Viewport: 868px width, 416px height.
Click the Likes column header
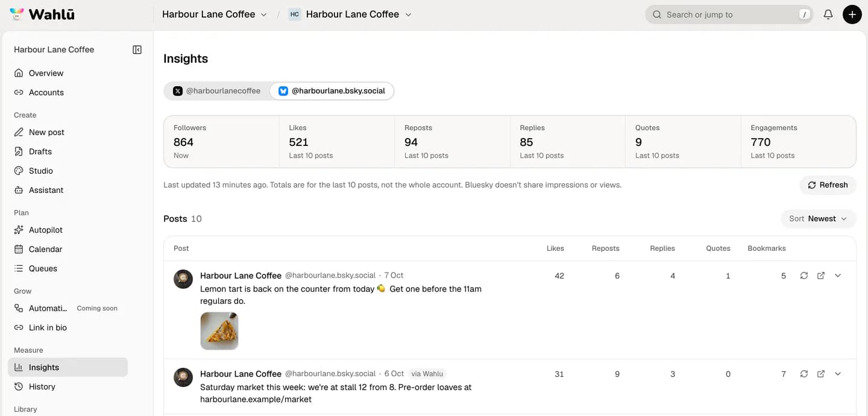point(555,248)
